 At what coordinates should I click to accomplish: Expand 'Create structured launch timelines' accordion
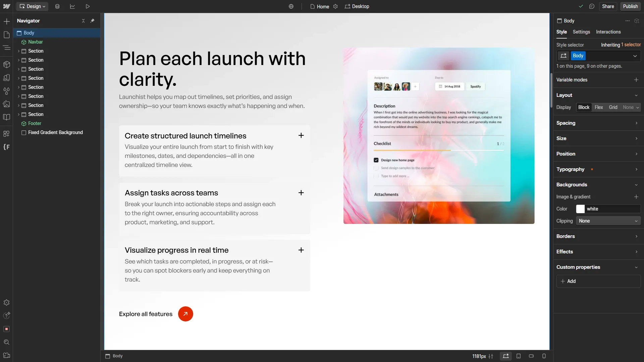(x=301, y=135)
